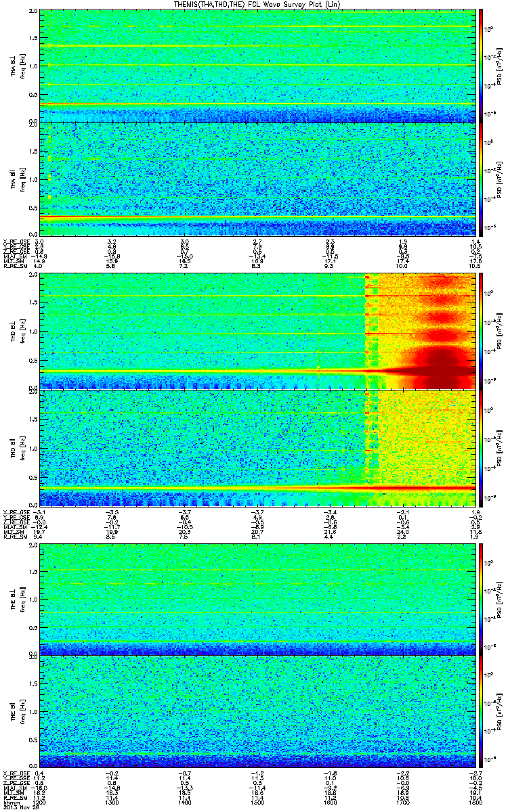Image resolution: width=508 pixels, height=812 pixels.
Task: Click the PSD [nT²/Hz] label beside THE Bll
Action: click(498, 712)
